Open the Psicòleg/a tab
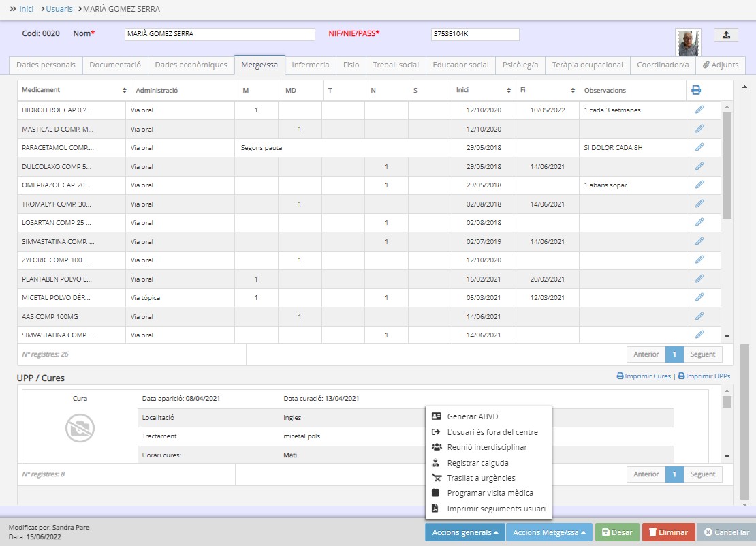The width and height of the screenshot is (756, 546). coord(520,65)
